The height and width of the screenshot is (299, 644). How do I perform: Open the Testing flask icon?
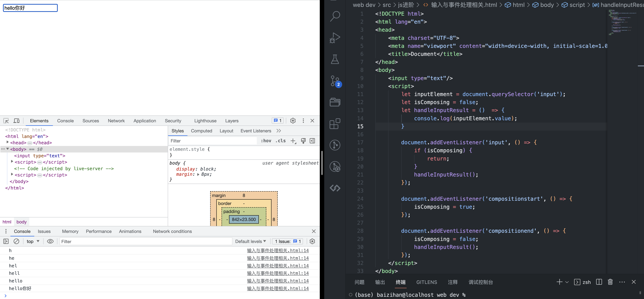point(335,59)
